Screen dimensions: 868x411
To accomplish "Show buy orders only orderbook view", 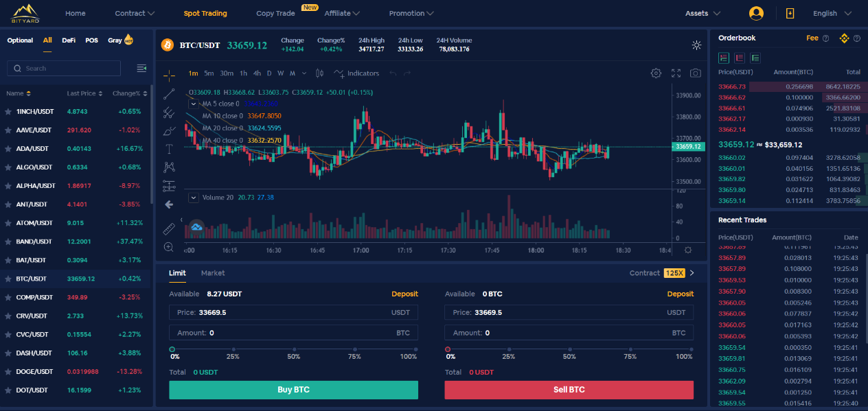I will point(755,58).
